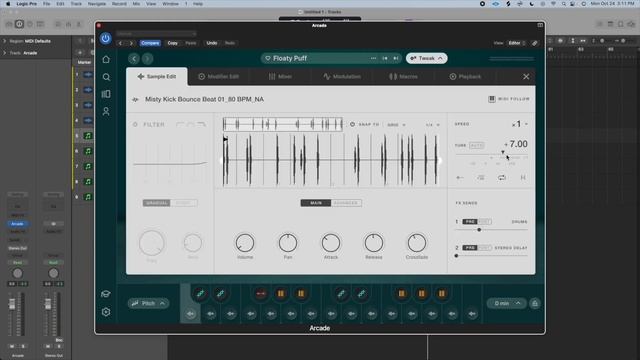Open the Arcade settings hexagon icon
This screenshot has height=360, width=640.
click(106, 312)
